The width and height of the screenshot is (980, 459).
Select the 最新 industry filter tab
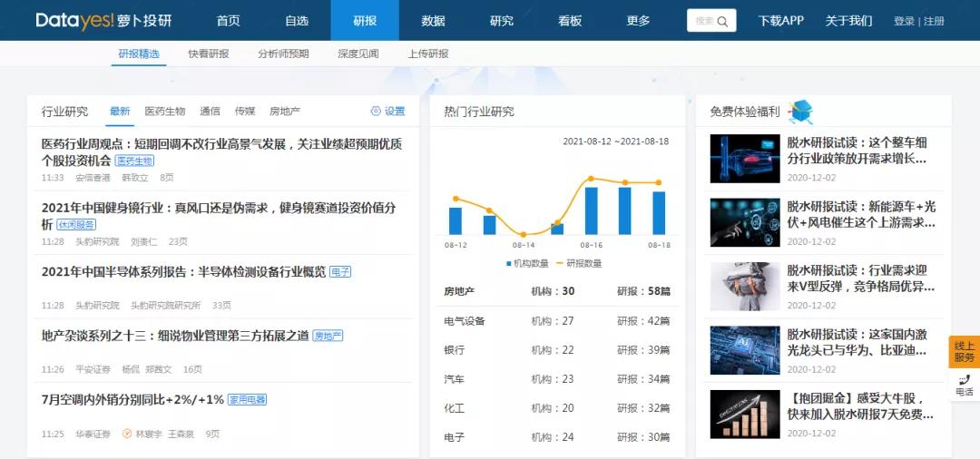[120, 112]
